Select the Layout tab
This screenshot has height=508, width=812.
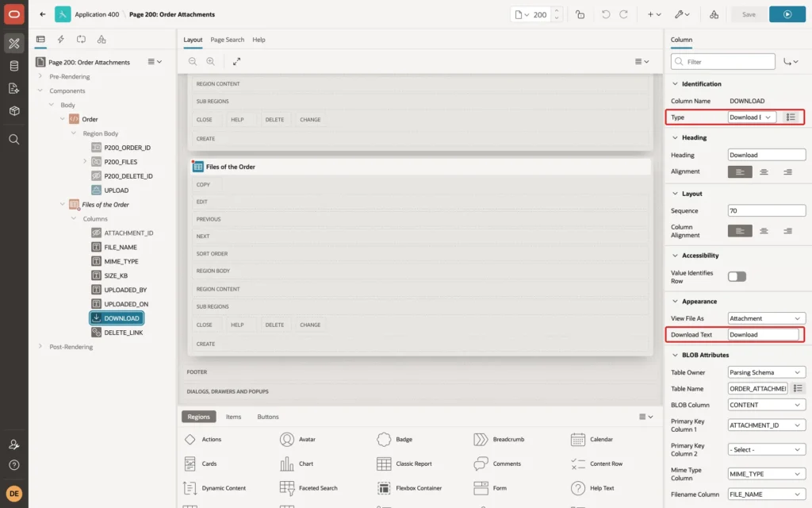193,40
